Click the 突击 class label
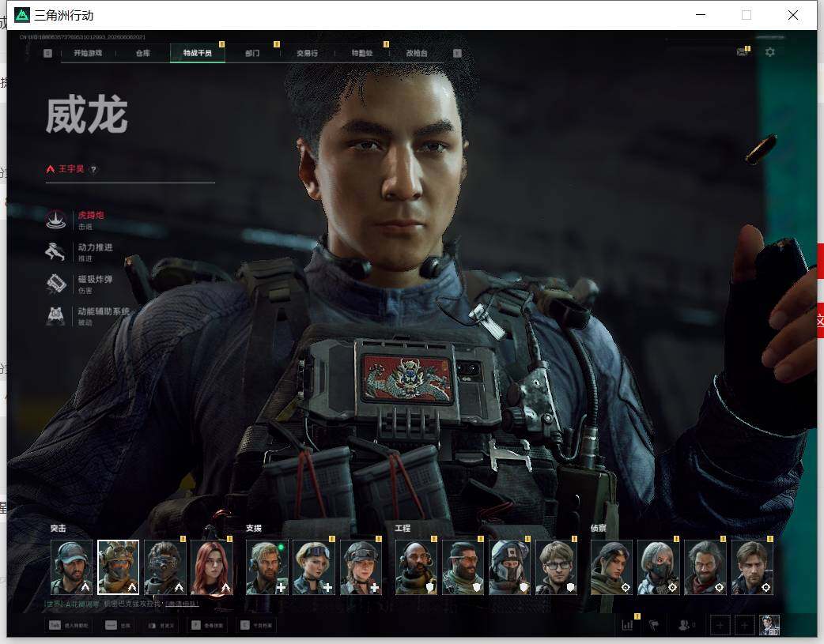The height and width of the screenshot is (644, 824). pos(59,529)
